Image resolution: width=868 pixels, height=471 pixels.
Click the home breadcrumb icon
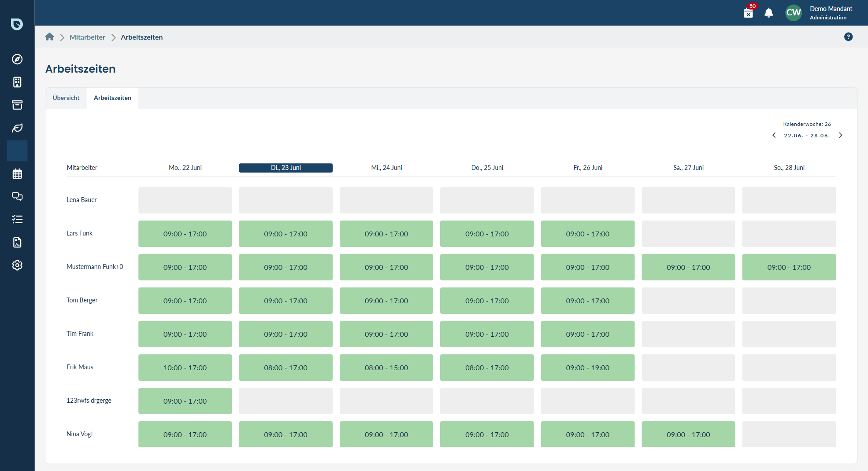[x=49, y=37]
